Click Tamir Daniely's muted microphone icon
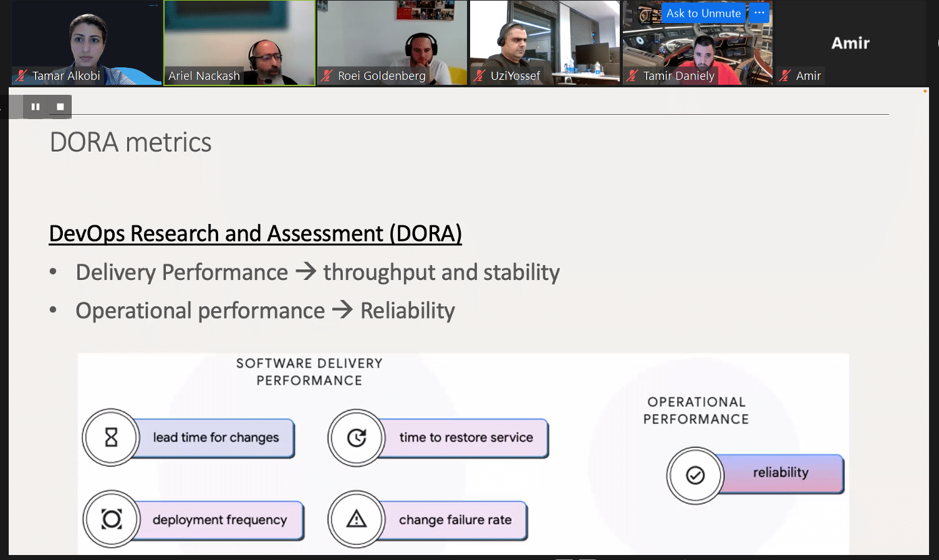This screenshot has height=560, width=939. coord(632,75)
